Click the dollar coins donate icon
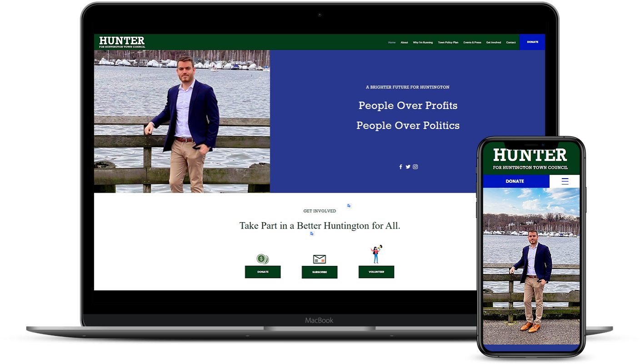640x364 pixels. [x=263, y=259]
